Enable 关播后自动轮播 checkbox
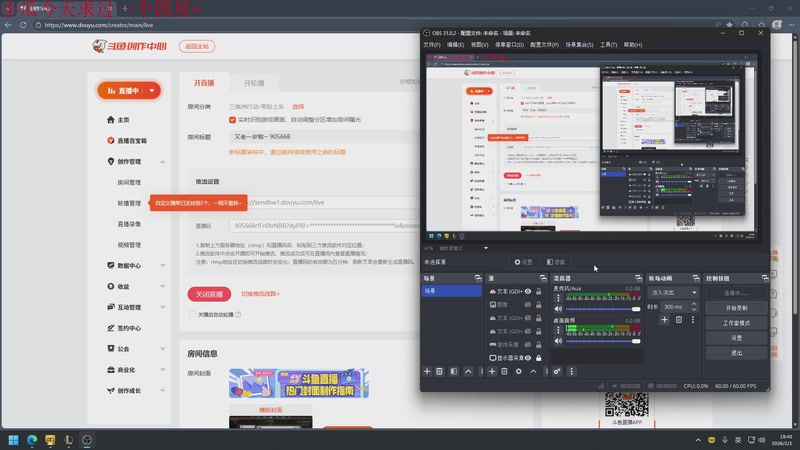Image resolution: width=800 pixels, height=450 pixels. point(192,314)
